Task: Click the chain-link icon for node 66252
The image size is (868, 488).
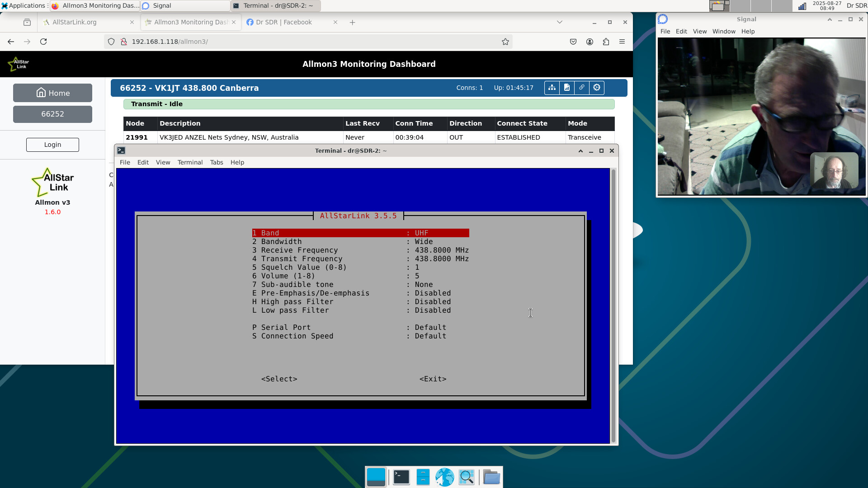Action: point(581,88)
